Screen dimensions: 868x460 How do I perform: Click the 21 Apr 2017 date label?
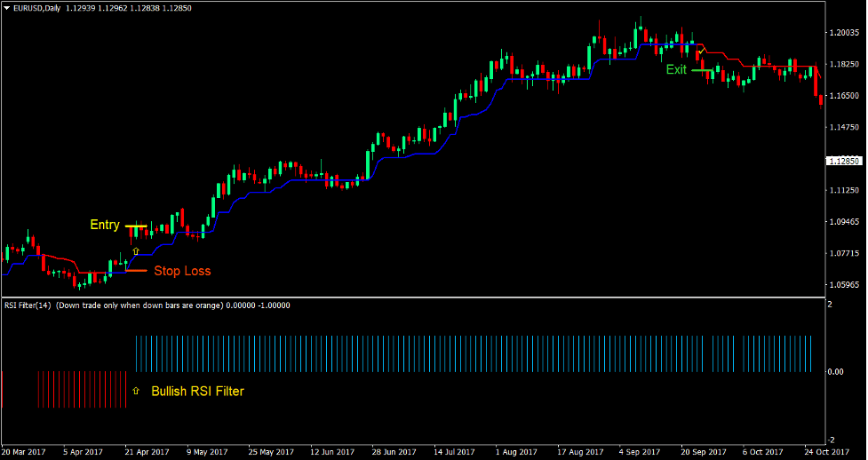tap(147, 452)
